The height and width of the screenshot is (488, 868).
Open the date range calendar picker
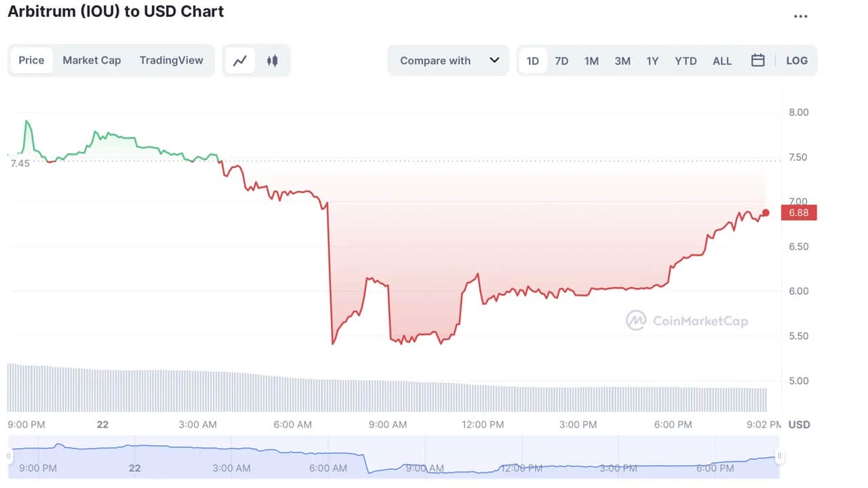[x=757, y=60]
